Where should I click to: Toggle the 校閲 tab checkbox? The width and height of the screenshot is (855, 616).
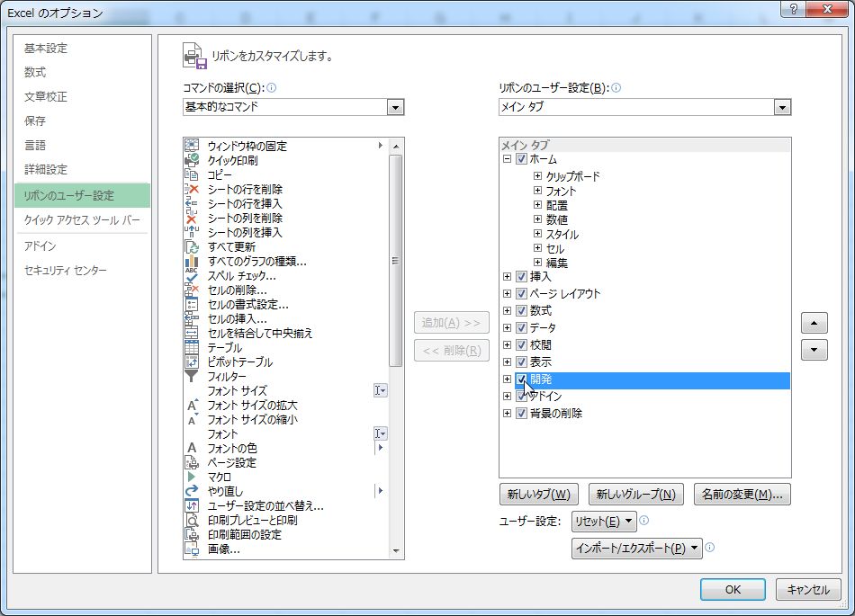coord(521,344)
